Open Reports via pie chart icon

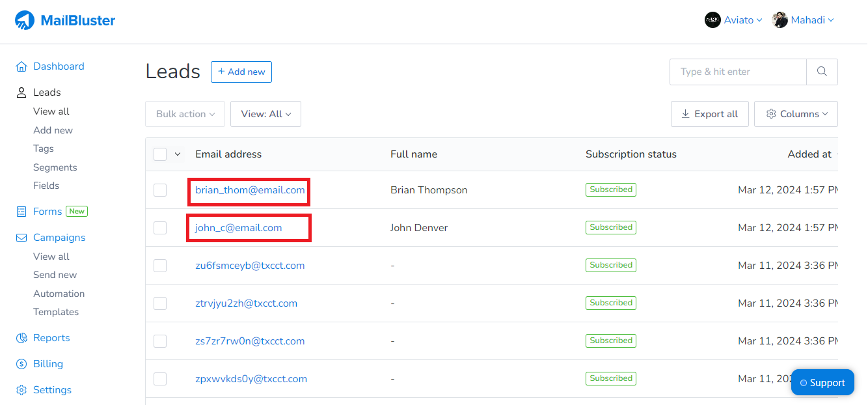pyautogui.click(x=21, y=338)
